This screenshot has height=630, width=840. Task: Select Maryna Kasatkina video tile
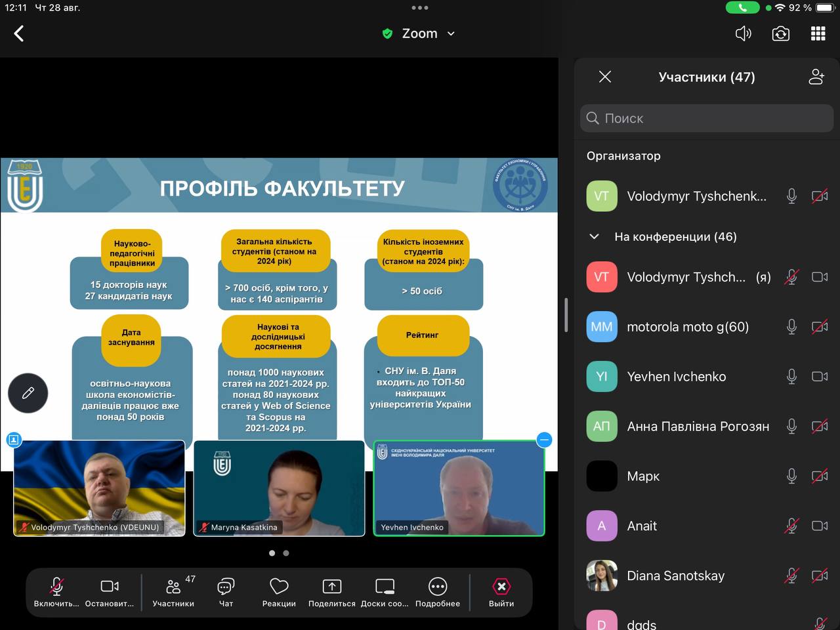[279, 488]
